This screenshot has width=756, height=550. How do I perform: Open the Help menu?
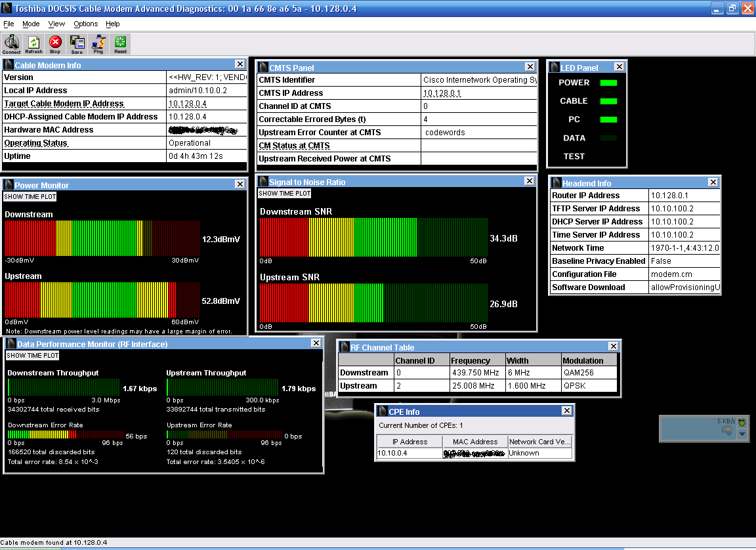pos(113,24)
